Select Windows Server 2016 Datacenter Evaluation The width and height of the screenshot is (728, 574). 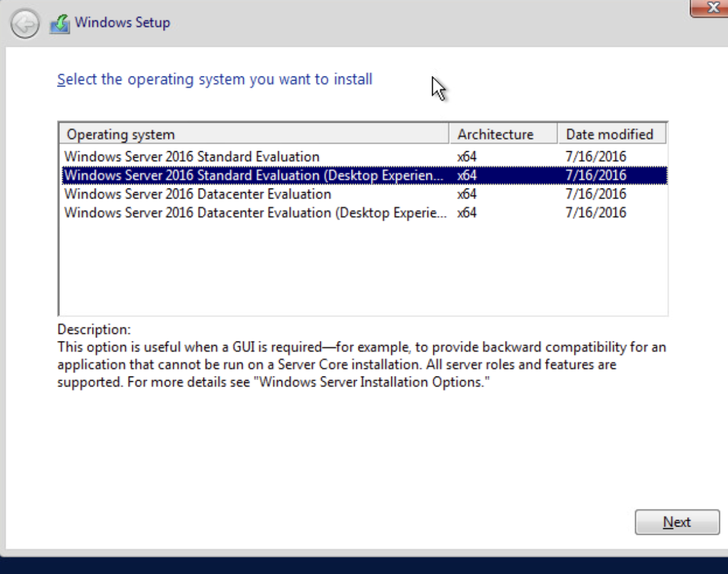point(197,194)
